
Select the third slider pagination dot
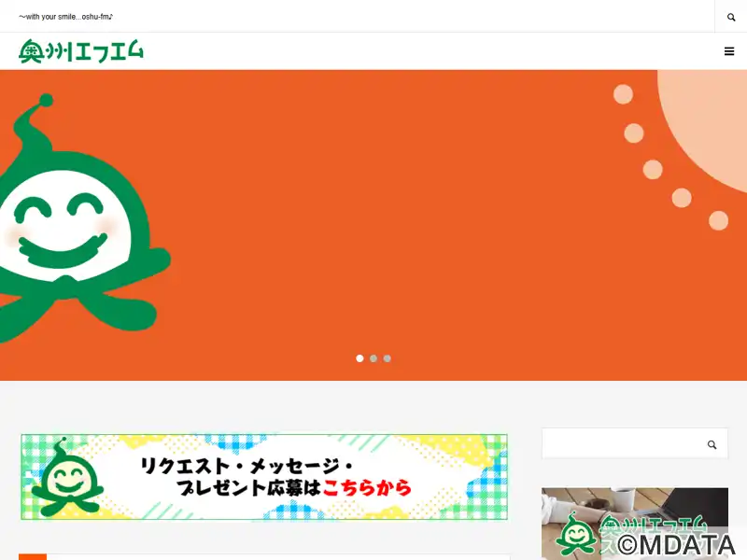[x=388, y=358]
